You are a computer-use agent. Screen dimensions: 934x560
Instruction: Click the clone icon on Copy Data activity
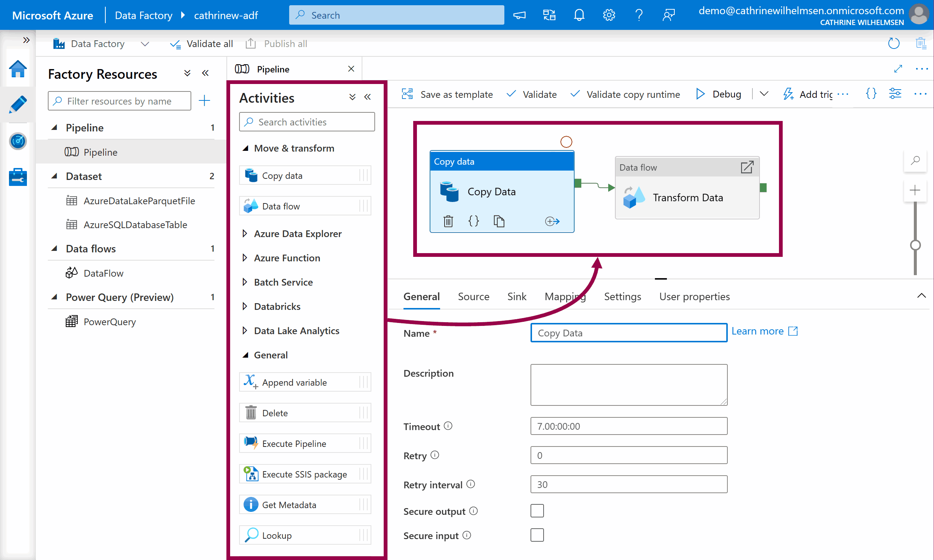click(x=499, y=221)
